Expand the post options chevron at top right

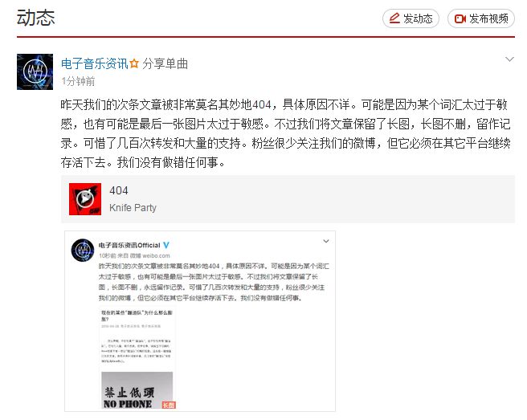[509, 59]
